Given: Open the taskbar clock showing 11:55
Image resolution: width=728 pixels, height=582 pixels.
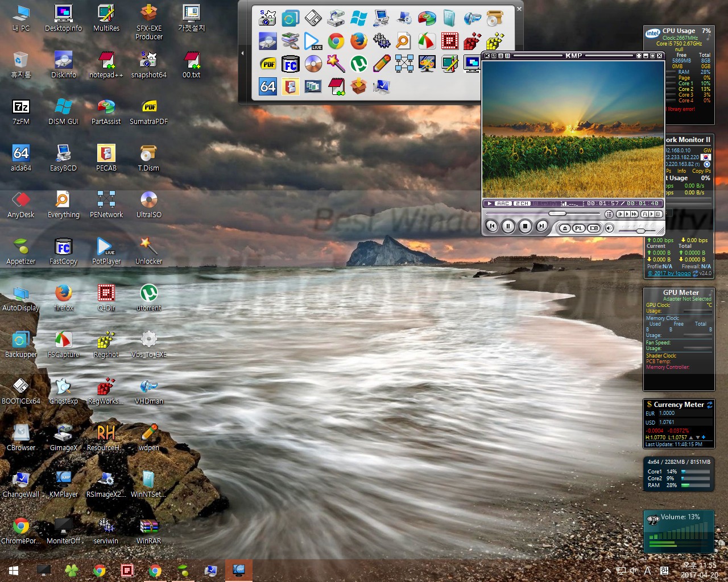Looking at the screenshot, I should pos(698,570).
